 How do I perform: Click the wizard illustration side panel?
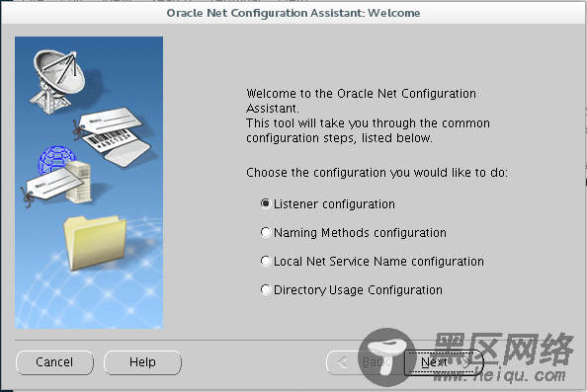click(x=89, y=183)
